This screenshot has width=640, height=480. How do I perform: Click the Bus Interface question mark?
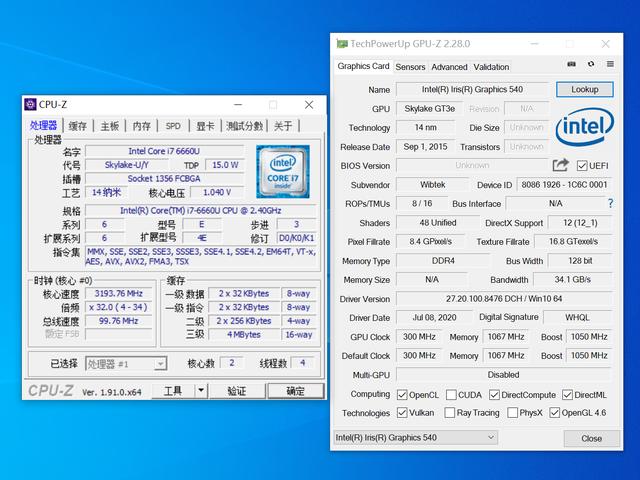(610, 203)
